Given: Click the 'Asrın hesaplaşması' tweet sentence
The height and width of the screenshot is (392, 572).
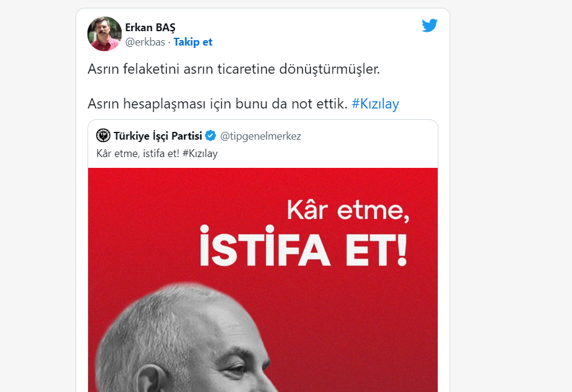Looking at the screenshot, I should coord(218,104).
